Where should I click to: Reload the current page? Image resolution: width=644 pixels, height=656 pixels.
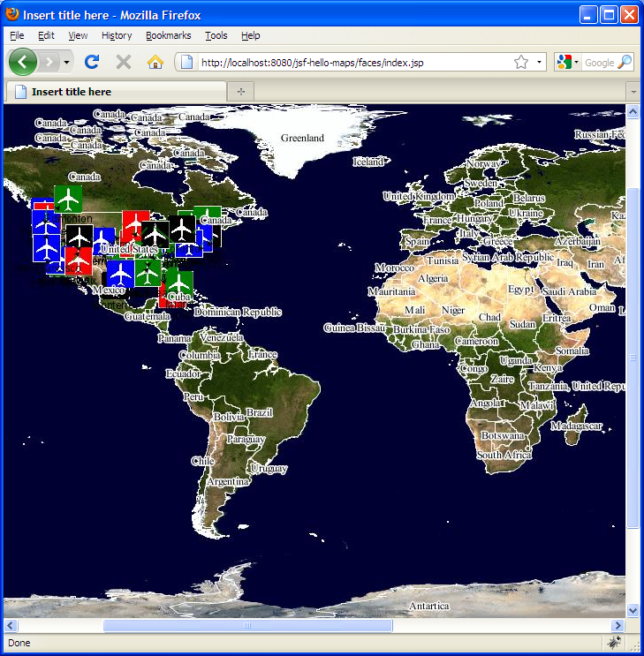click(91, 62)
